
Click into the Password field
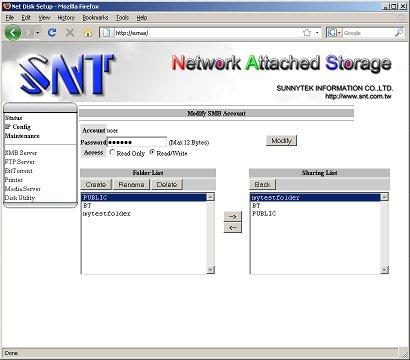(137, 142)
